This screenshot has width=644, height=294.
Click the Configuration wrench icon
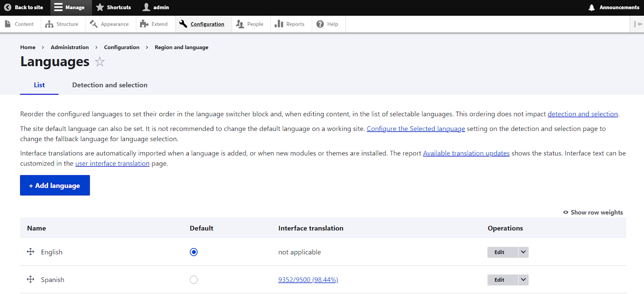(x=183, y=24)
